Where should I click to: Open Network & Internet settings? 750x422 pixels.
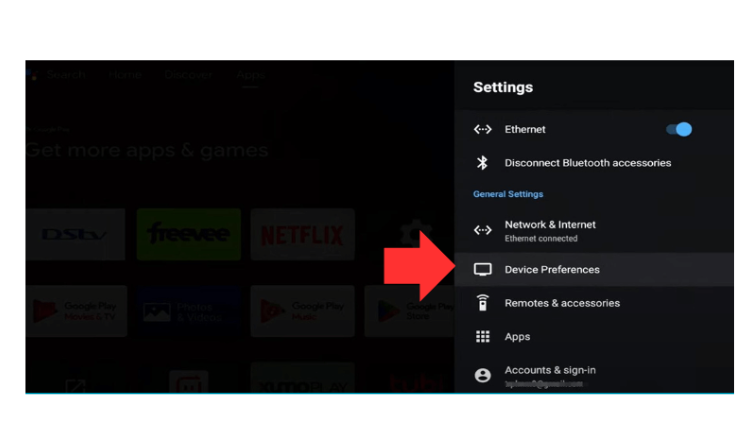coord(594,231)
